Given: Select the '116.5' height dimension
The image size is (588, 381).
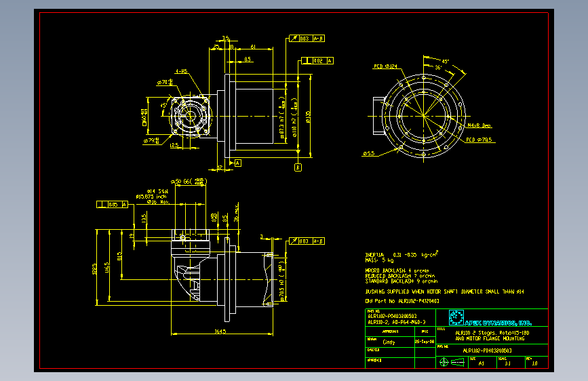Looking at the screenshot, I should coord(107,267).
